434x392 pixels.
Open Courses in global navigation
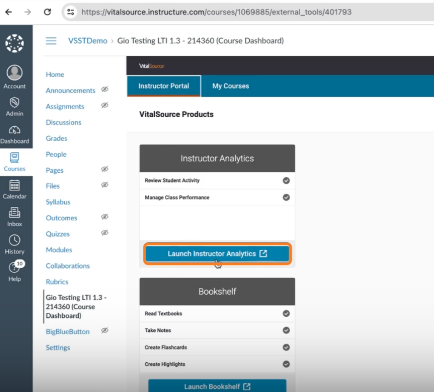pos(15,162)
